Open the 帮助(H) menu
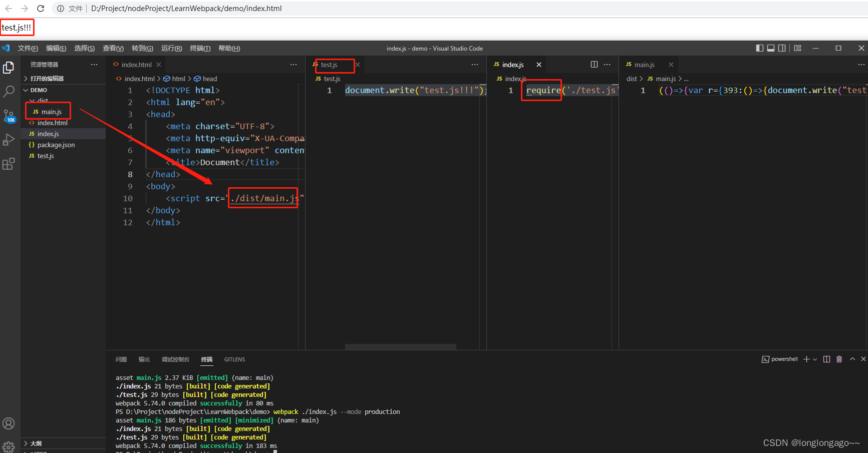 tap(229, 48)
